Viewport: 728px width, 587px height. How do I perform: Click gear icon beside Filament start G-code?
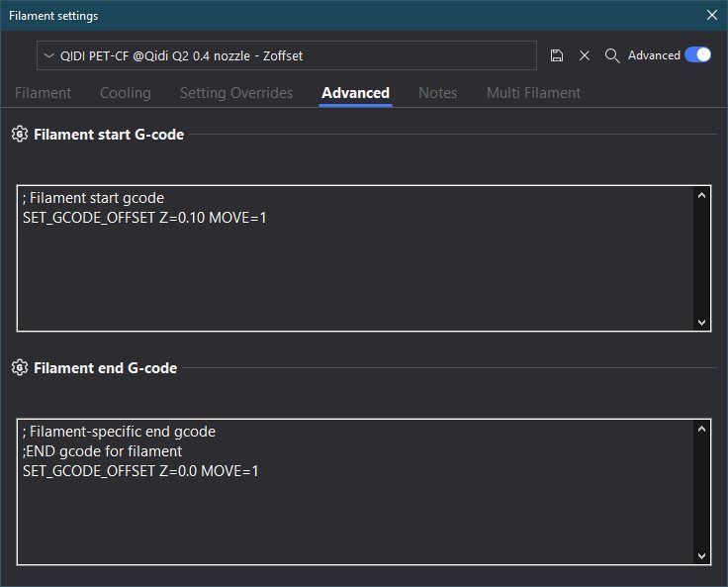[x=20, y=134]
